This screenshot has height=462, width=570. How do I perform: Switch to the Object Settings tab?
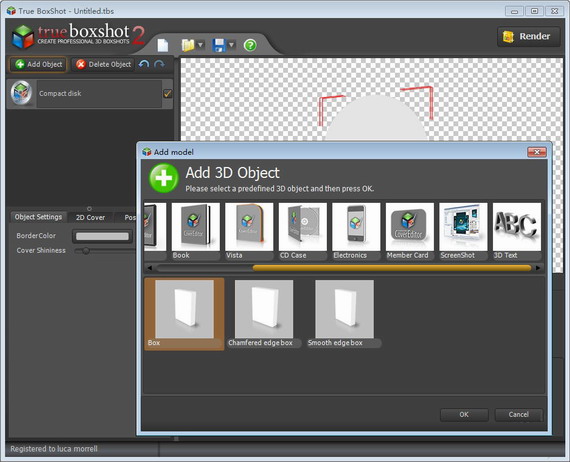click(x=38, y=217)
